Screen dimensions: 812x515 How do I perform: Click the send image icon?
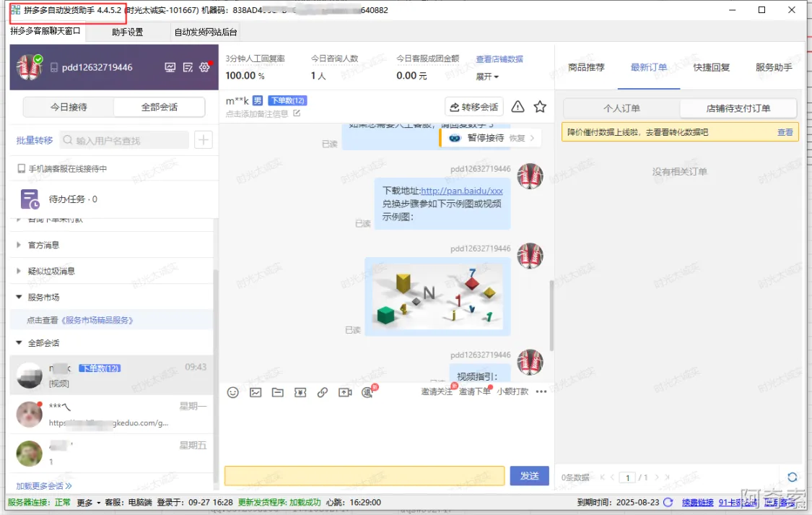[x=256, y=392]
